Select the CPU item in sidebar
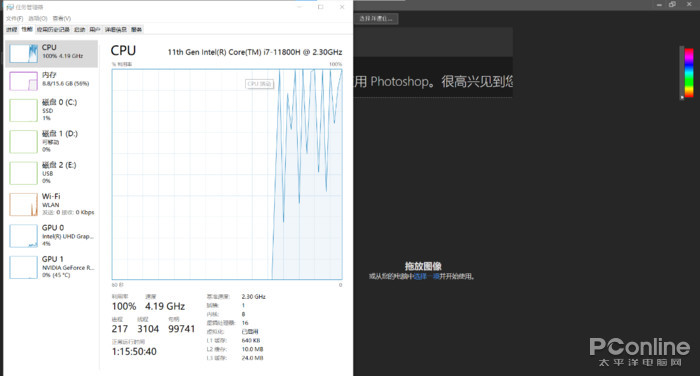 (x=51, y=54)
